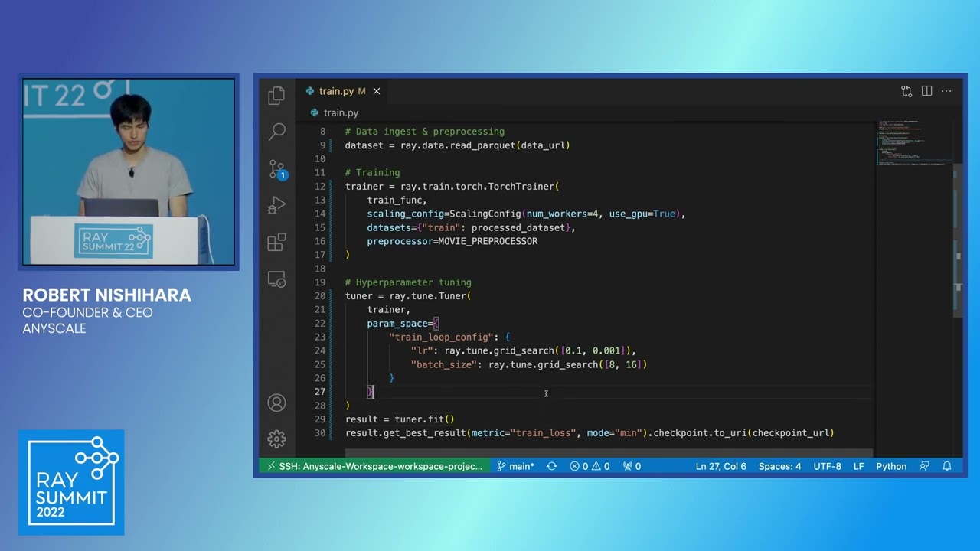Click on "get_best_result" in line 30

point(425,433)
